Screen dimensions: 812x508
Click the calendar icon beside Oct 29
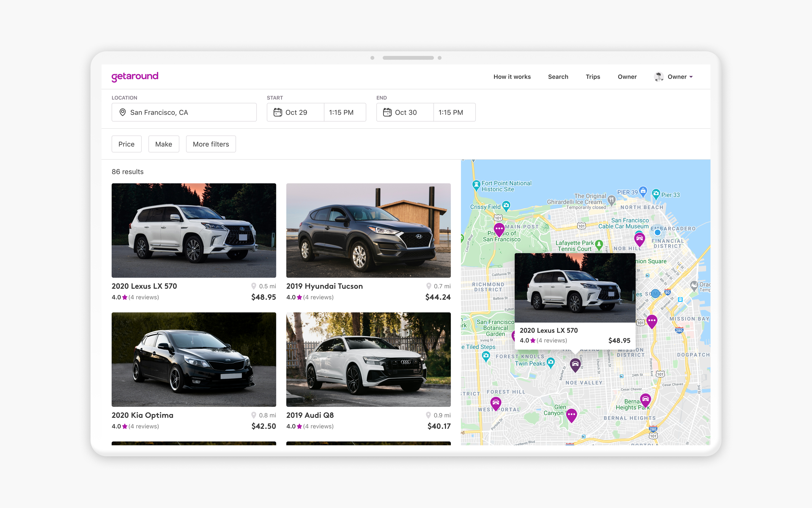(278, 112)
